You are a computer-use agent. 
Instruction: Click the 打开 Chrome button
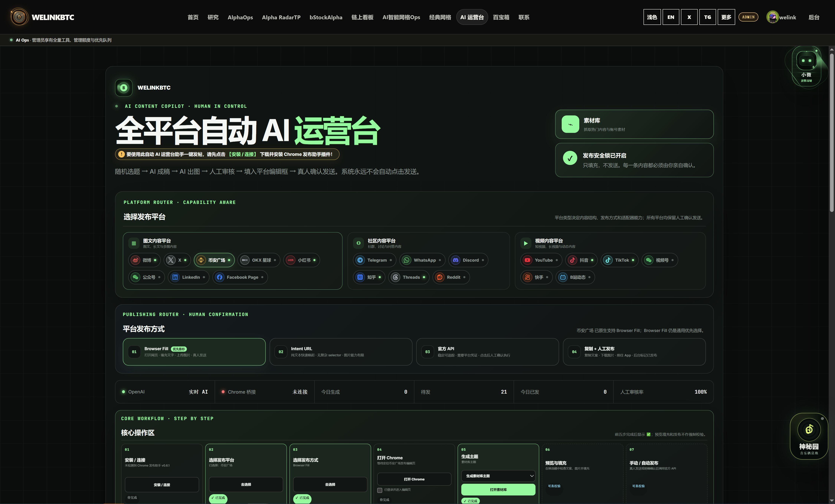(414, 479)
